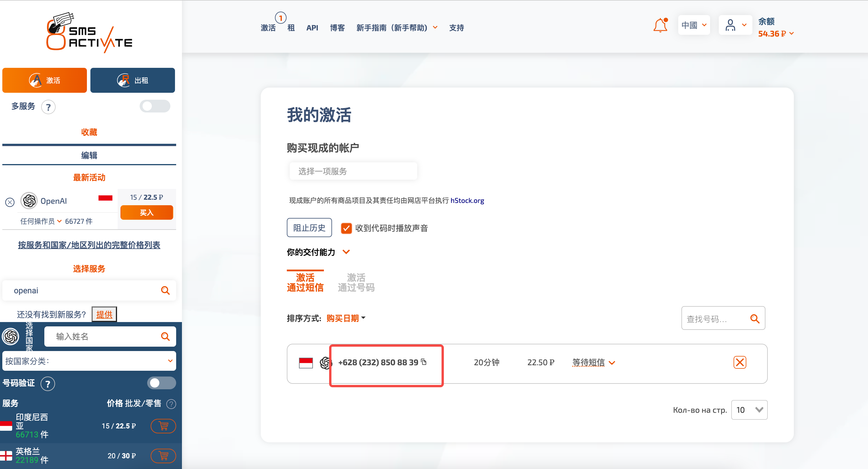This screenshot has height=469, width=868.
Task: Click the help icon beside 价格 批发/零售
Action: click(x=172, y=404)
